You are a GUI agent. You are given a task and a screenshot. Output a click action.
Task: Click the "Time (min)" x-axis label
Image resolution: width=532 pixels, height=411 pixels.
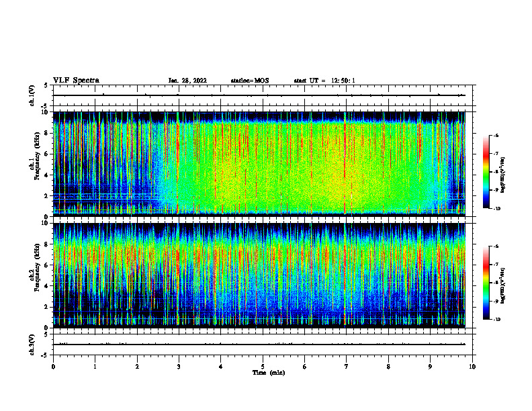pos(269,373)
